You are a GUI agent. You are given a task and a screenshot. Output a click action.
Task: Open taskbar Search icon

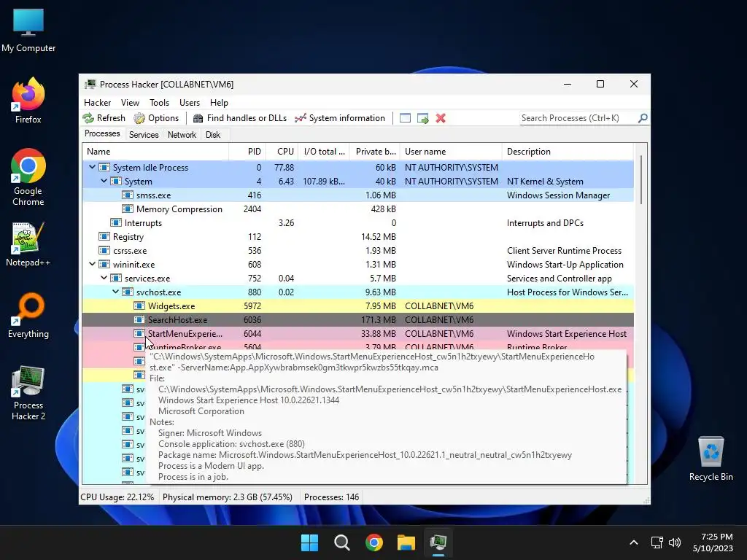point(341,542)
